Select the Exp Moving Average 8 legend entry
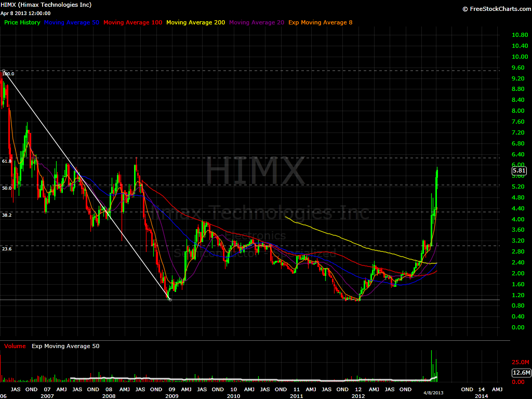Screen dimensions: 532x399 coord(320,22)
